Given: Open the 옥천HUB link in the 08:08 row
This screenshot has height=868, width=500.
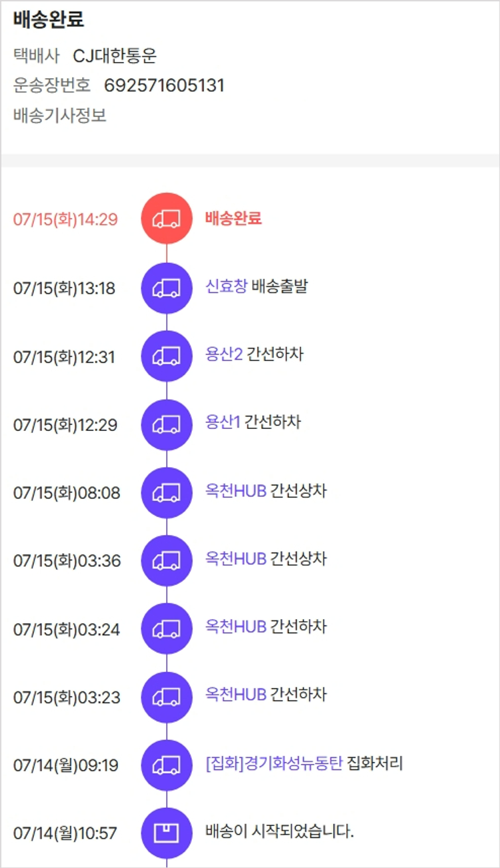Looking at the screenshot, I should point(236,492).
